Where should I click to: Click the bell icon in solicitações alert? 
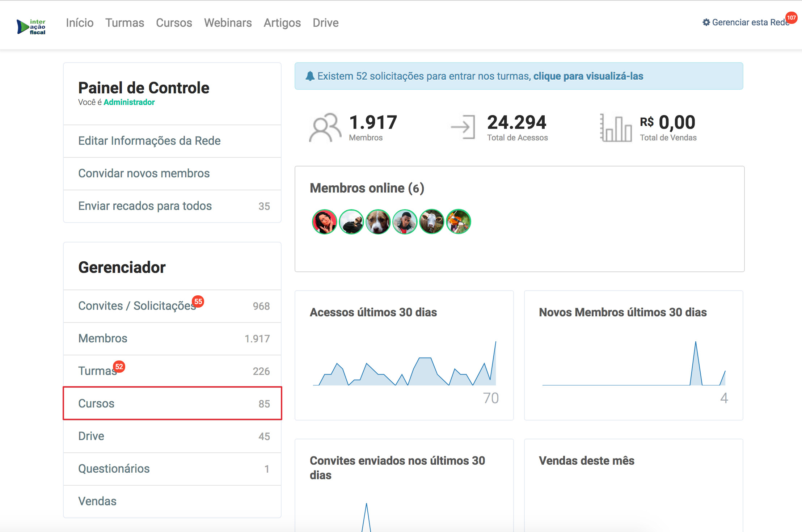(310, 76)
